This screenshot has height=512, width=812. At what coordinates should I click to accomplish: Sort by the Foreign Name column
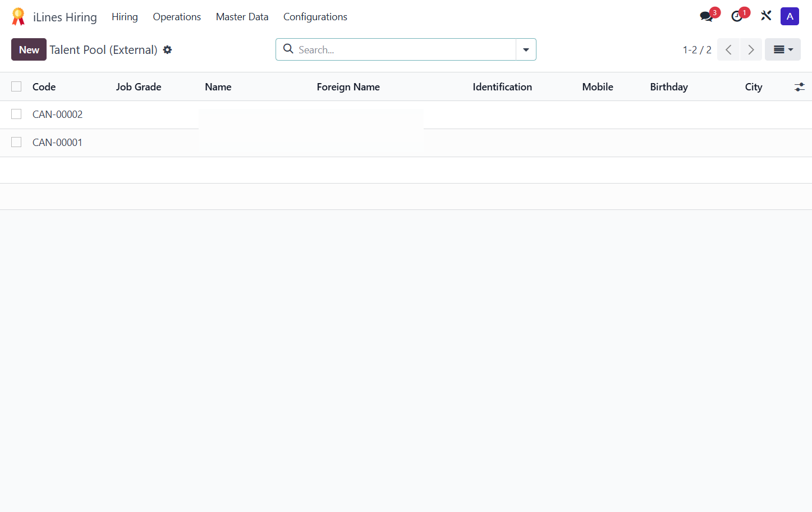click(x=348, y=87)
